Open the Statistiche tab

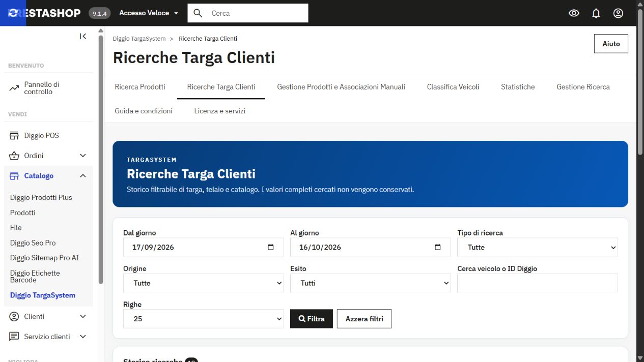pos(518,87)
